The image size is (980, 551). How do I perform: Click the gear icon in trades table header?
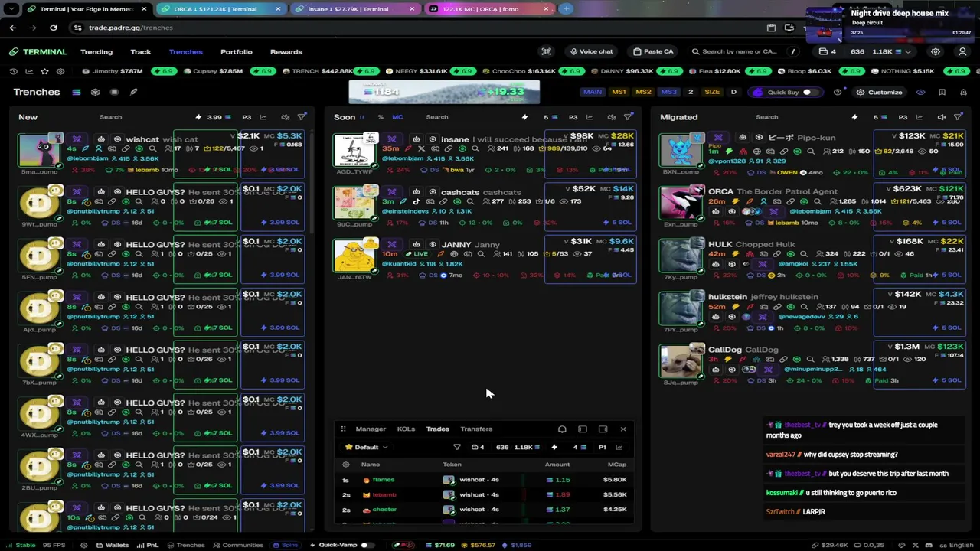click(346, 465)
